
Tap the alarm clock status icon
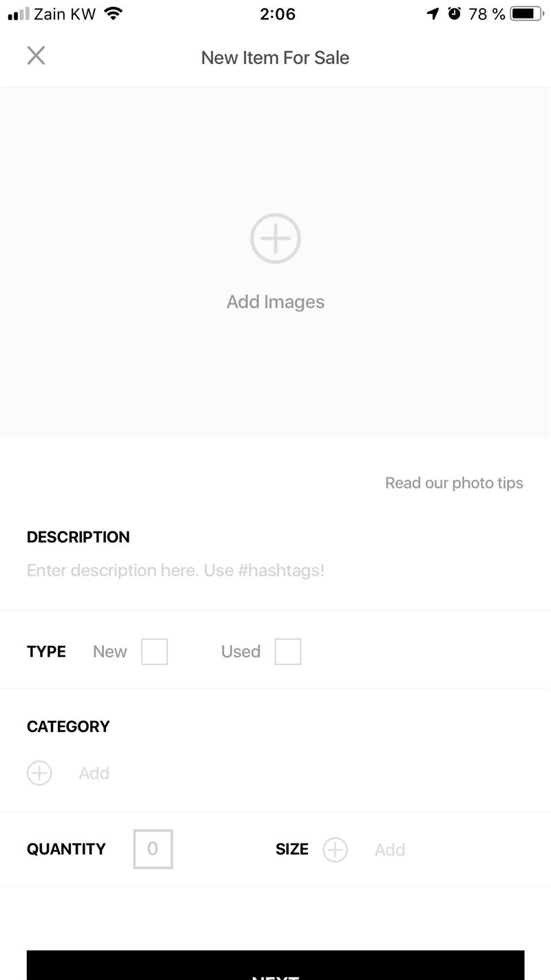(x=454, y=13)
